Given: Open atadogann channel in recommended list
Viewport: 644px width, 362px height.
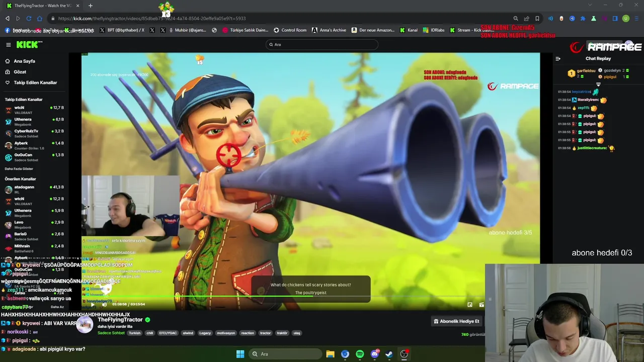Looking at the screenshot, I should (34, 189).
